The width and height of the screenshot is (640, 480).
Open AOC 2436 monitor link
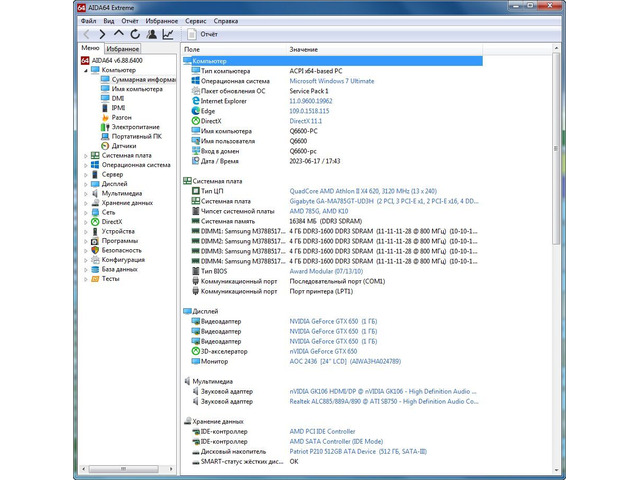pyautogui.click(x=345, y=361)
